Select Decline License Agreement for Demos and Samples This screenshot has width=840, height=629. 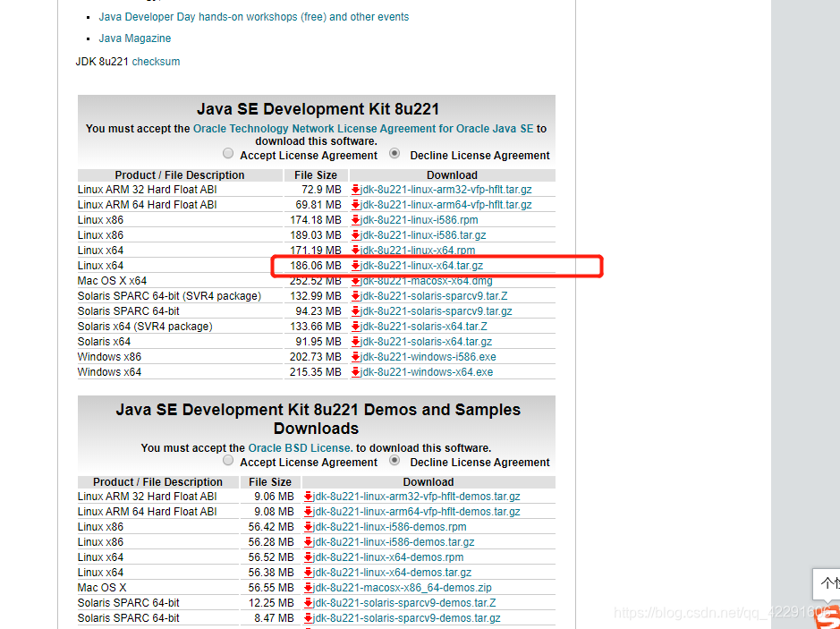pos(395,461)
